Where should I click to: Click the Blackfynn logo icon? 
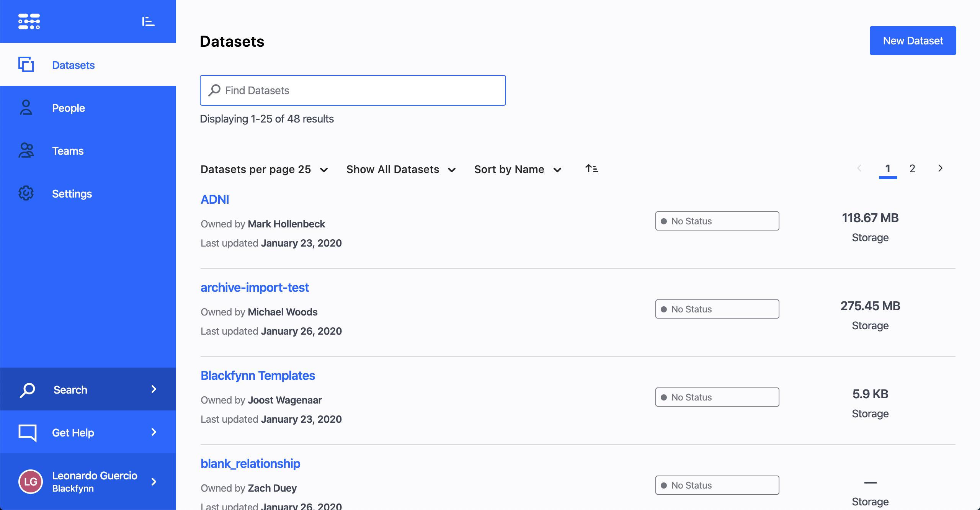pos(29,21)
